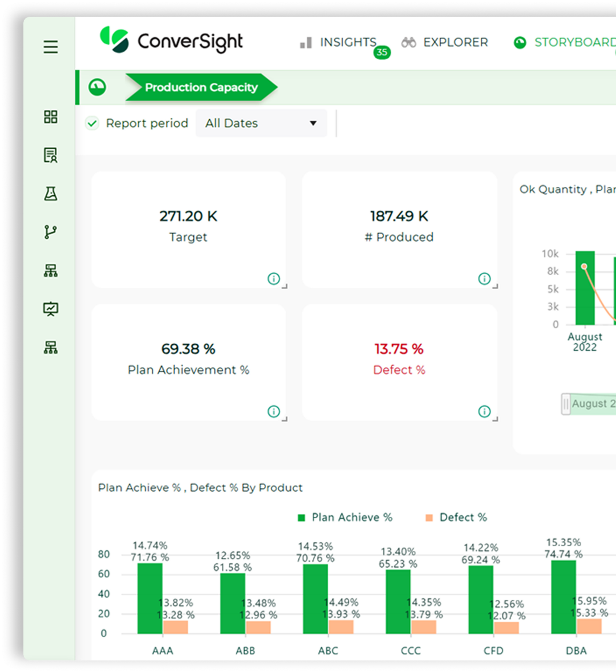
Task: Click the green bar for product ABB
Action: [x=233, y=604]
